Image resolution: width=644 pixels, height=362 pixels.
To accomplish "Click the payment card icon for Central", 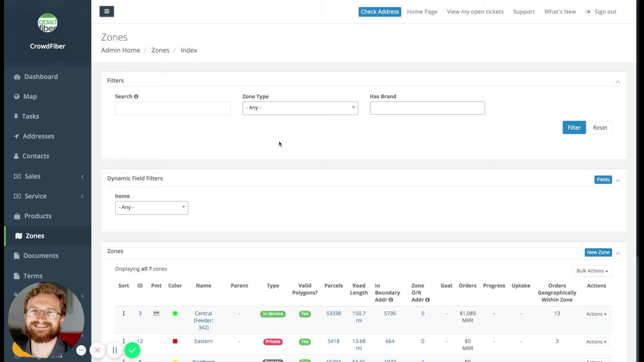I will 156,313.
